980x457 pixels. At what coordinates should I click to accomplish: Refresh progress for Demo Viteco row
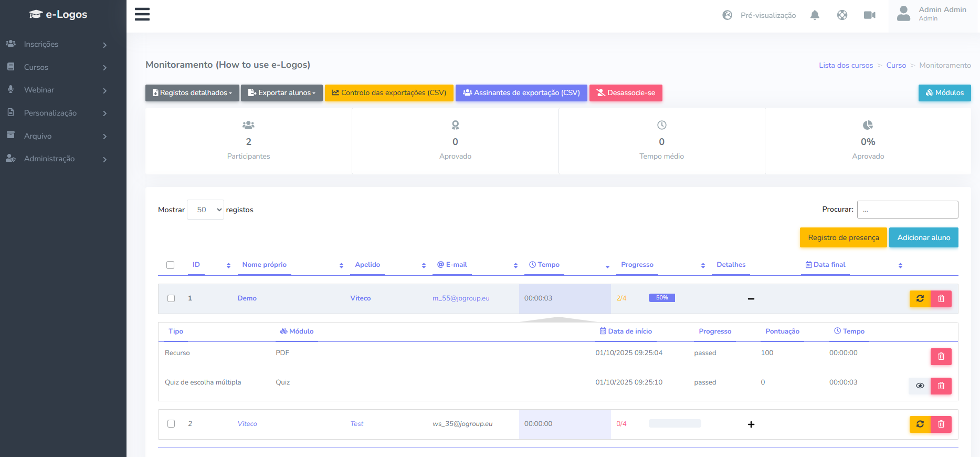pyautogui.click(x=920, y=298)
